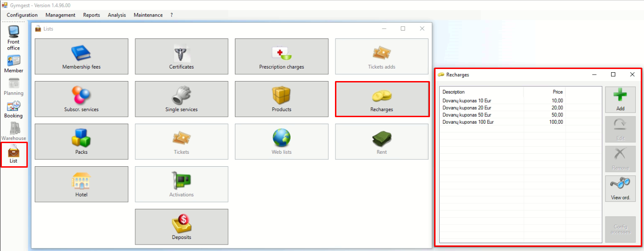
Task: Click the View ord. glasses button
Action: click(x=620, y=188)
